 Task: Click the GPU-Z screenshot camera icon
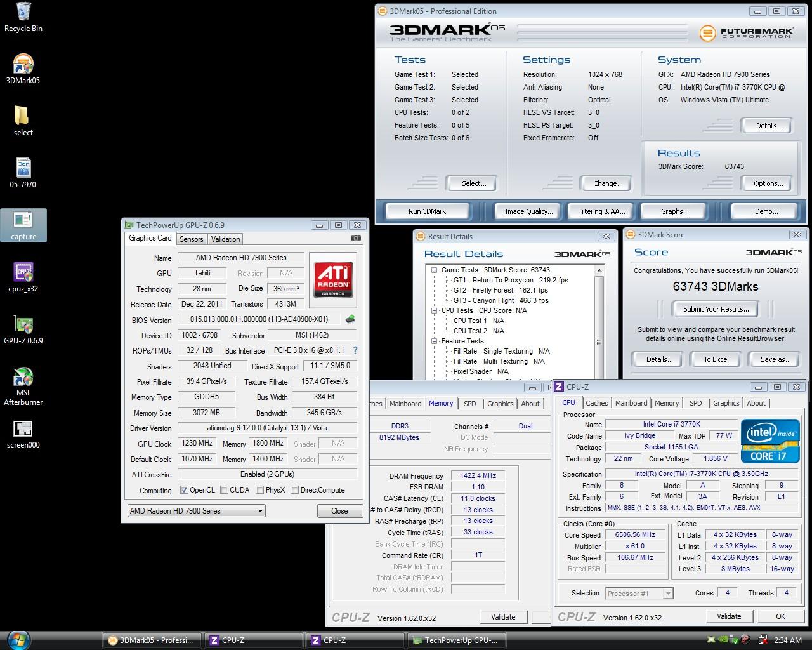356,238
